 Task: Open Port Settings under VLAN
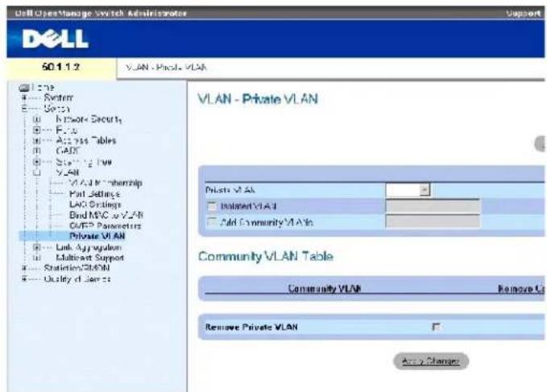94,194
